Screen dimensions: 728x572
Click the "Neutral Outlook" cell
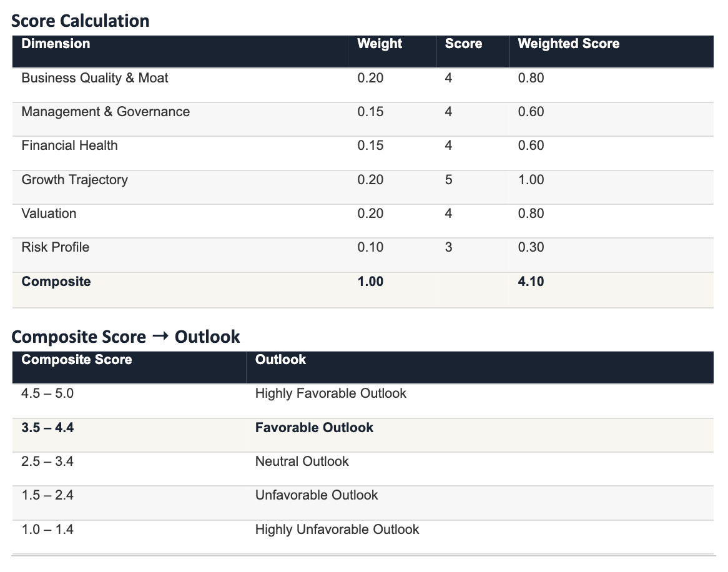[302, 461]
